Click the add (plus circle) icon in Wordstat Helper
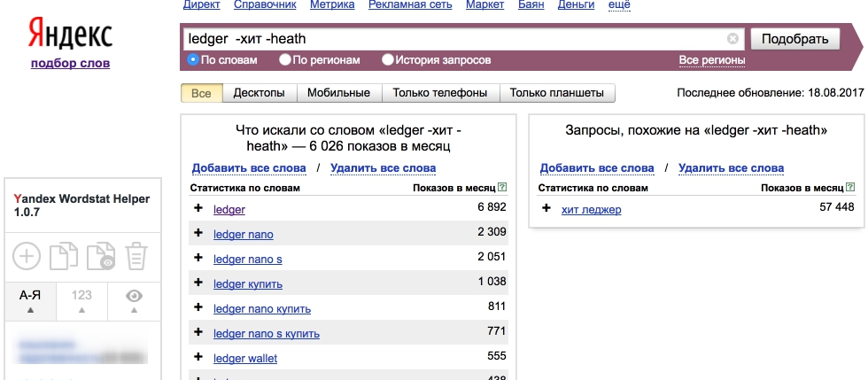This screenshot has width=868, height=380. (27, 257)
